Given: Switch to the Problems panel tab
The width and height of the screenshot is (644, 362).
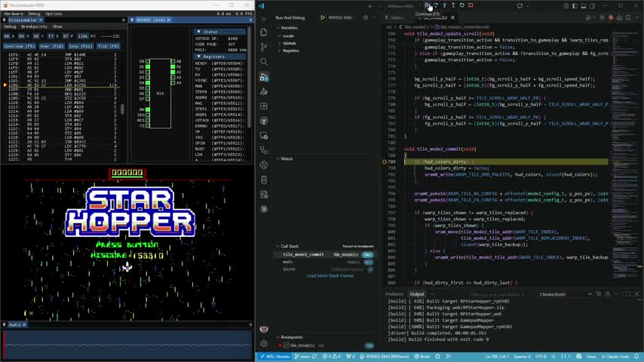Looking at the screenshot, I should (x=394, y=294).
